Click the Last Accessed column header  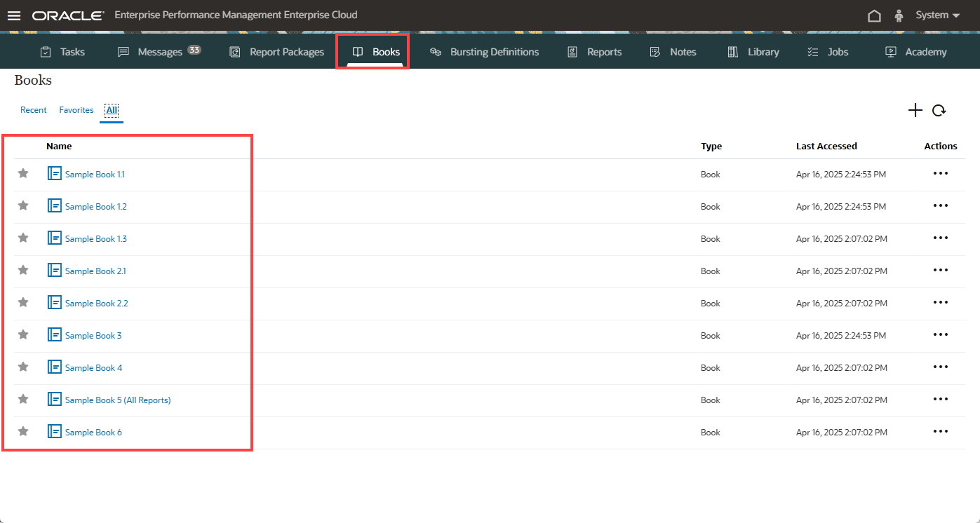(826, 147)
